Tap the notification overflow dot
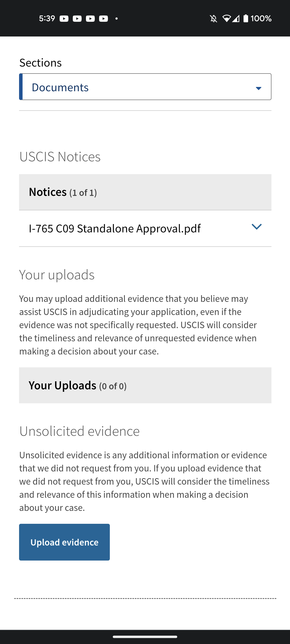The image size is (290, 644). pos(117,19)
